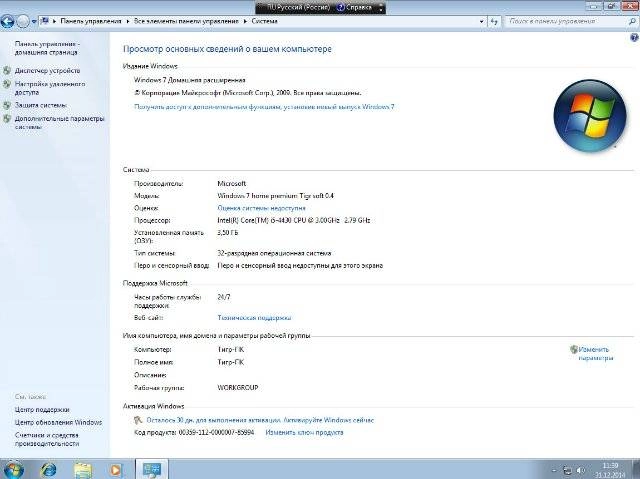Click the Control Panel icon in address bar
The width and height of the screenshot is (640, 479).
point(45,21)
